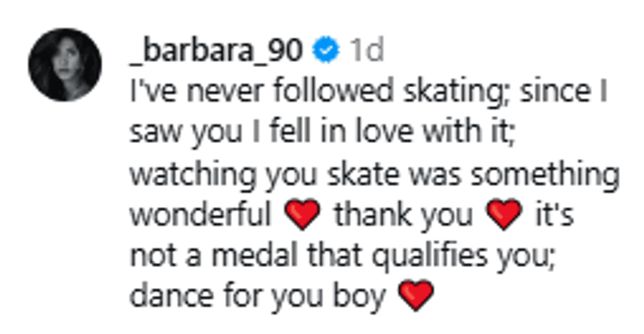Click the blue verified badge

pos(326,51)
